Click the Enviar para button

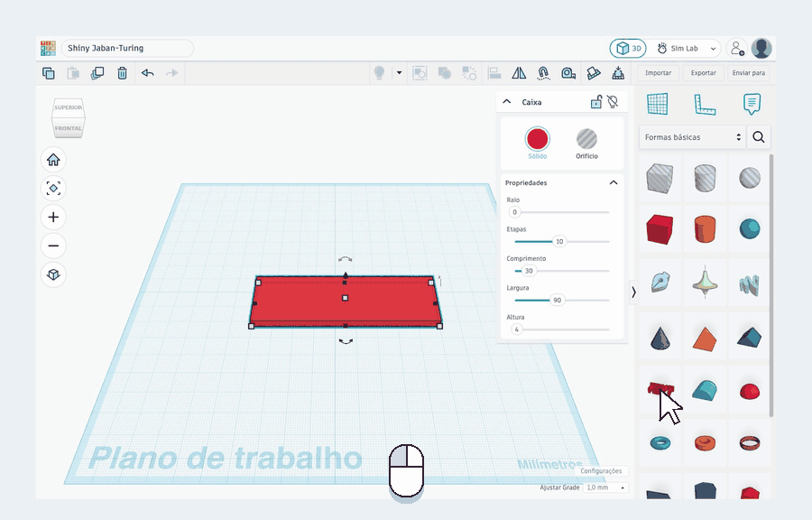point(748,73)
